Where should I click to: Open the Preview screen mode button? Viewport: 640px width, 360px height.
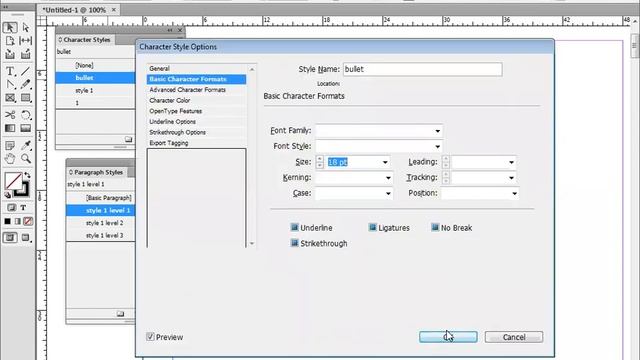click(25, 237)
